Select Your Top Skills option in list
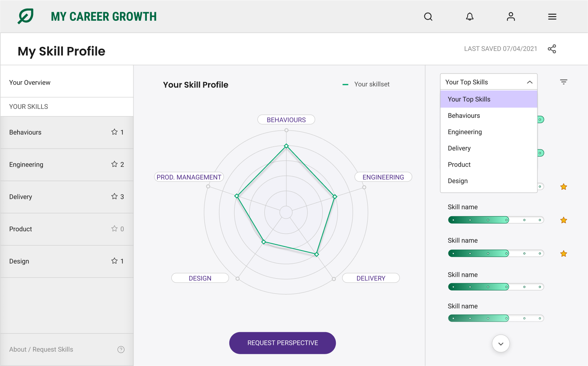This screenshot has height=366, width=588. coord(489,99)
